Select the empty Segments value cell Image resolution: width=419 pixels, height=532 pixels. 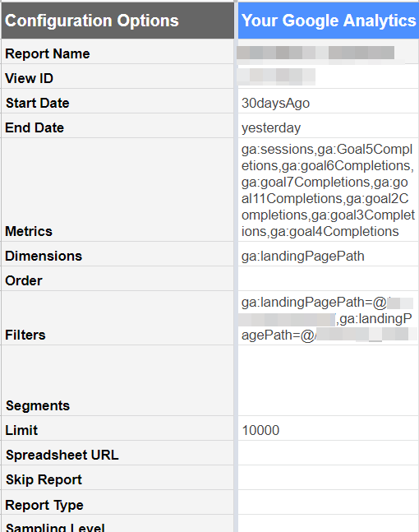click(329, 381)
